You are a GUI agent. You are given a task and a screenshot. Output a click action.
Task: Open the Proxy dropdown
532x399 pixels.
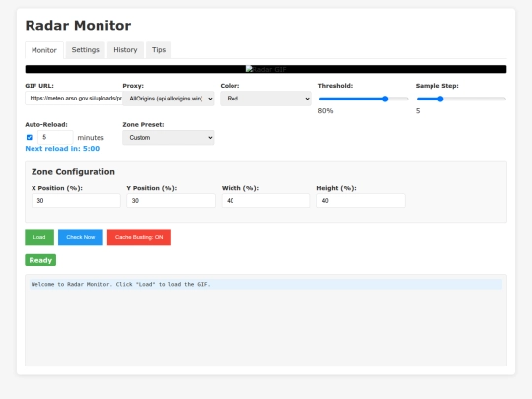[x=168, y=99]
